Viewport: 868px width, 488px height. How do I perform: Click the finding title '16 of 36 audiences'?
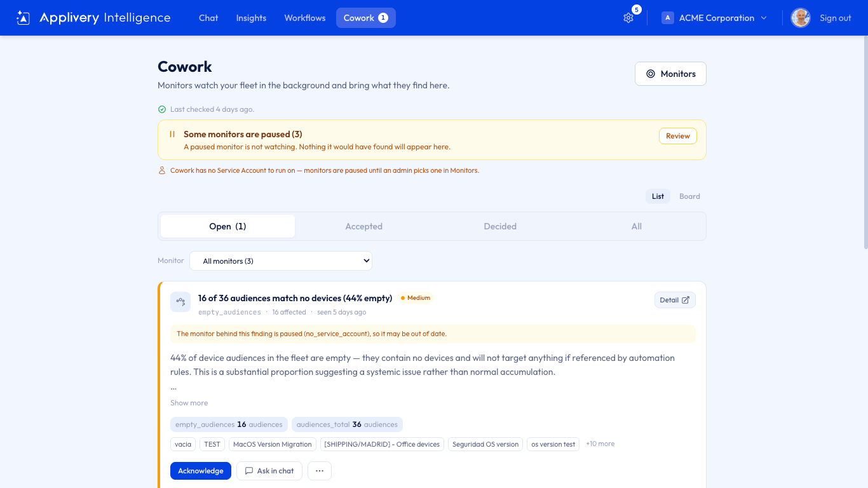[x=295, y=298]
